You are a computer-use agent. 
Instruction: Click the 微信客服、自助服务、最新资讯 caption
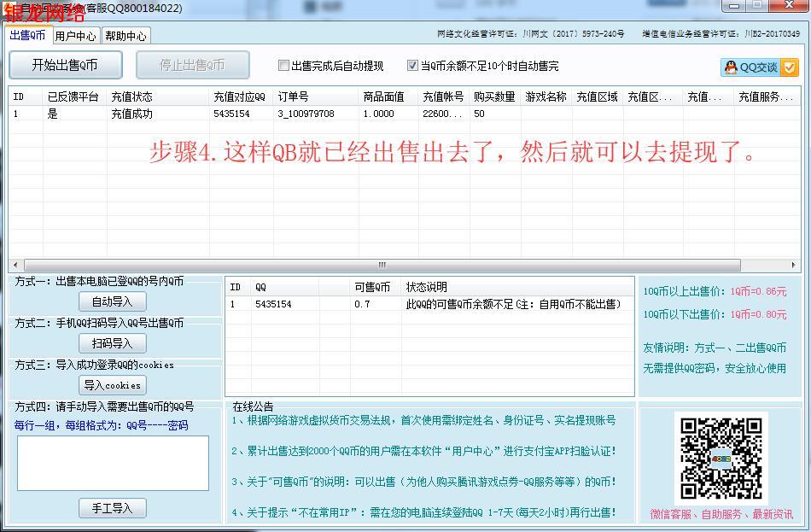pyautogui.click(x=721, y=514)
